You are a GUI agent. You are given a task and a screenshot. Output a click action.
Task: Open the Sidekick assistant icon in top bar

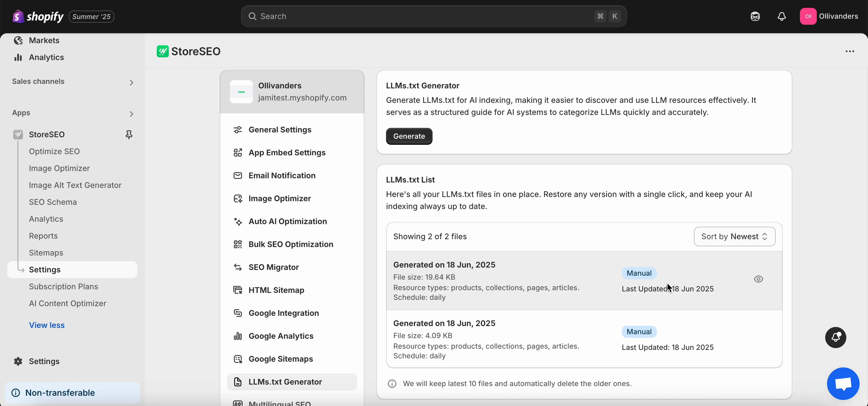(755, 16)
